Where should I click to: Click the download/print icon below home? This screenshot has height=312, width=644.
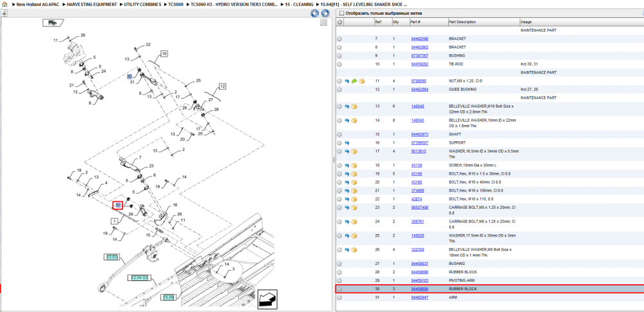pos(3,13)
